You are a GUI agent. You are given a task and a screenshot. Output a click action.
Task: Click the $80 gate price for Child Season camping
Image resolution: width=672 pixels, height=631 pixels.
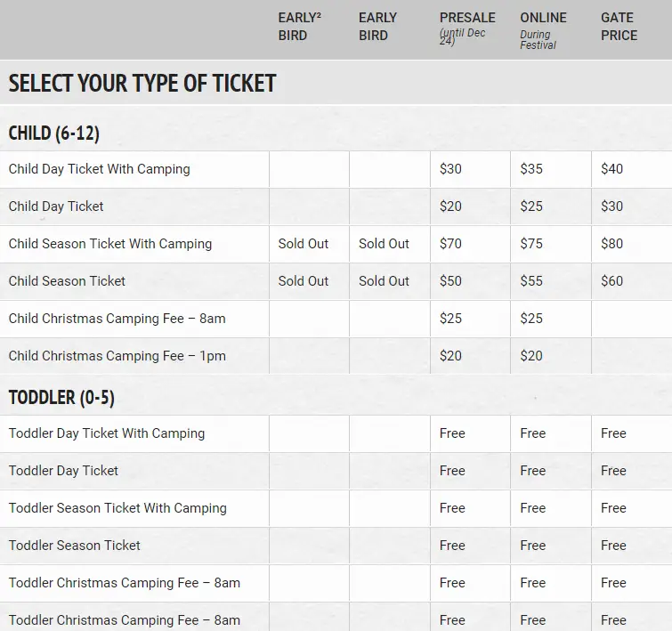click(611, 244)
